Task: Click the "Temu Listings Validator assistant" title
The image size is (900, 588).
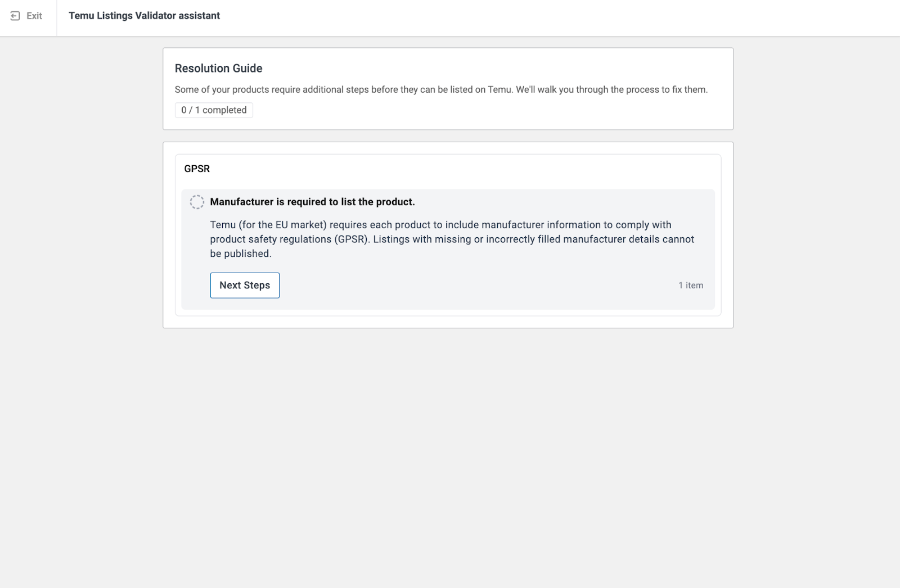Action: pyautogui.click(x=144, y=16)
